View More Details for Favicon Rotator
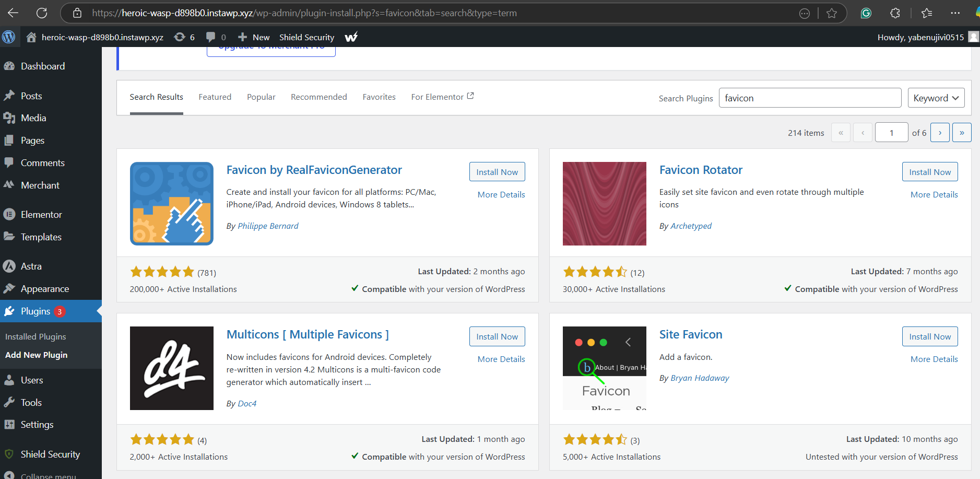 pyautogui.click(x=934, y=194)
